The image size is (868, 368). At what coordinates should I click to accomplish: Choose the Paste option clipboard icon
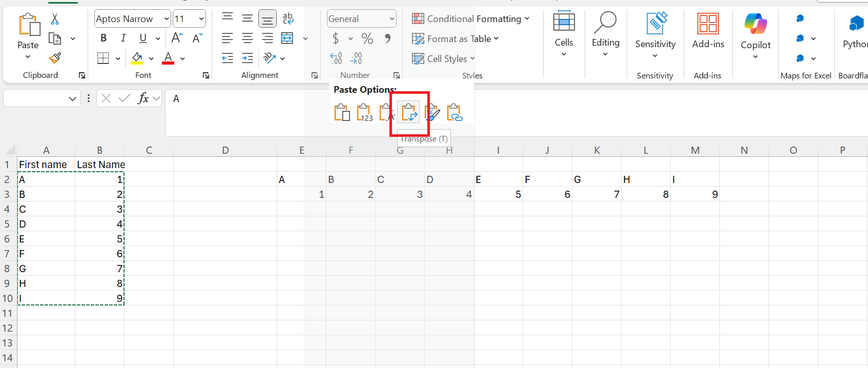pyautogui.click(x=342, y=112)
